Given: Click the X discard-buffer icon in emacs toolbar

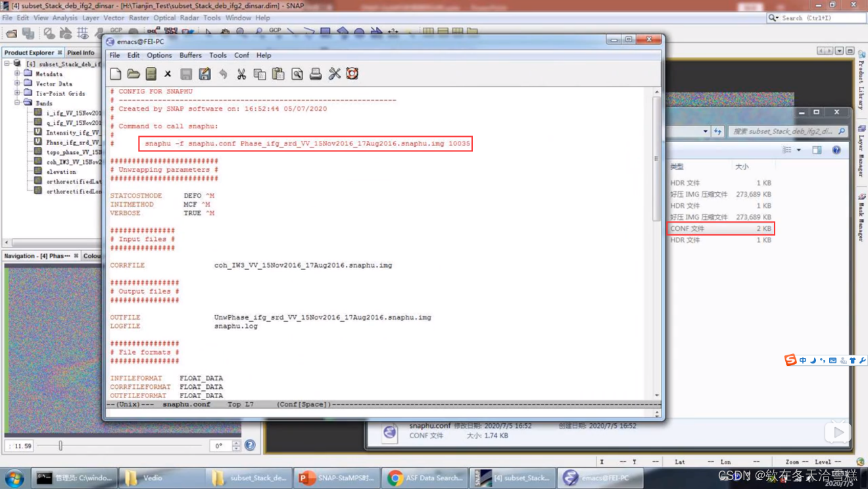Looking at the screenshot, I should pyautogui.click(x=168, y=74).
